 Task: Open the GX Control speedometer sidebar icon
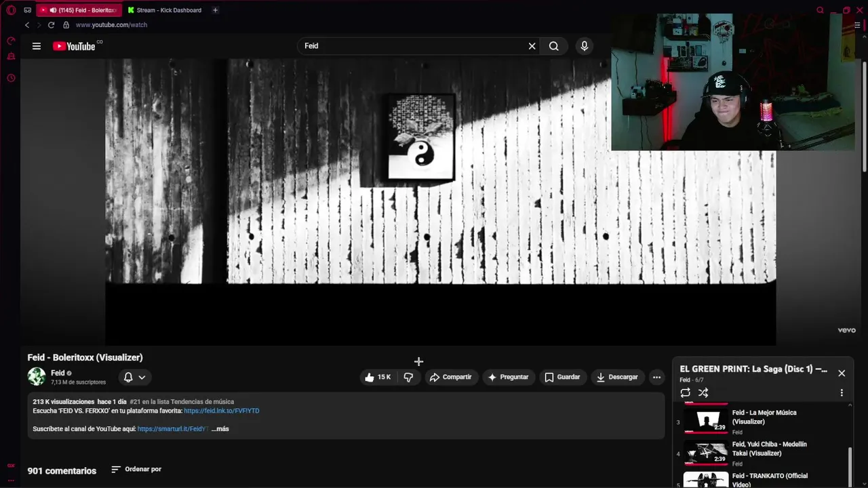click(x=11, y=41)
